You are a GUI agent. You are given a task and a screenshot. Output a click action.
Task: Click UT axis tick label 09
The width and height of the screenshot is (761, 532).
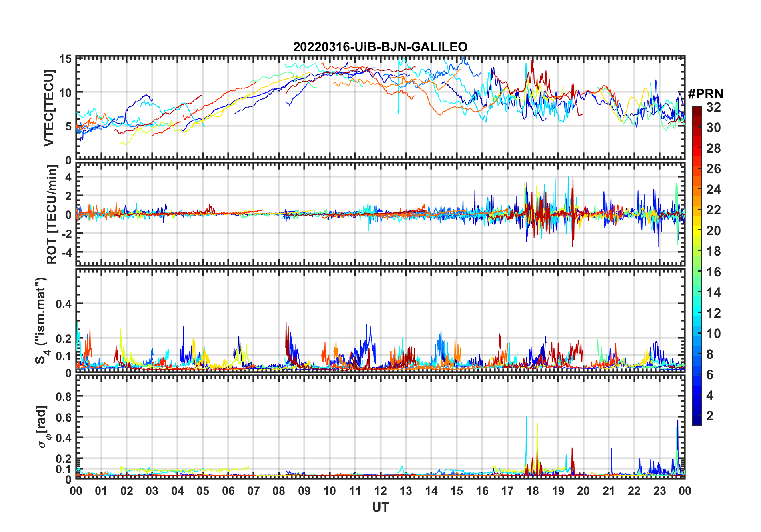pos(304,491)
